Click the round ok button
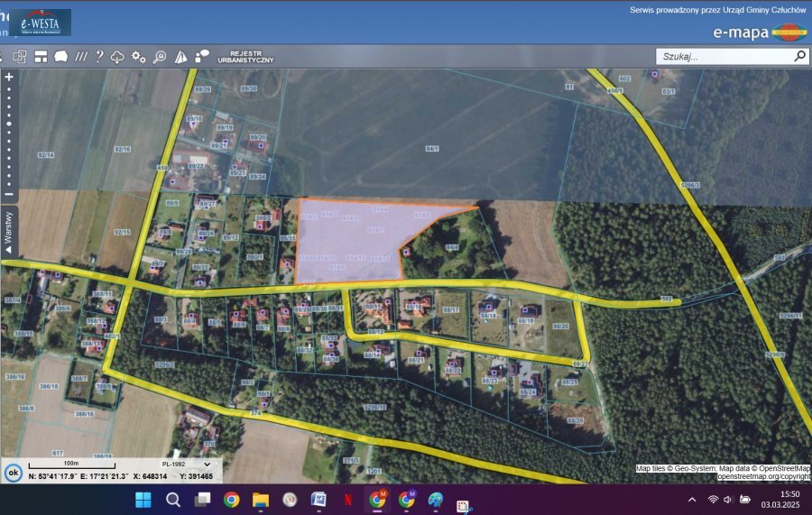Viewport: 812px width, 515px height. tap(13, 472)
